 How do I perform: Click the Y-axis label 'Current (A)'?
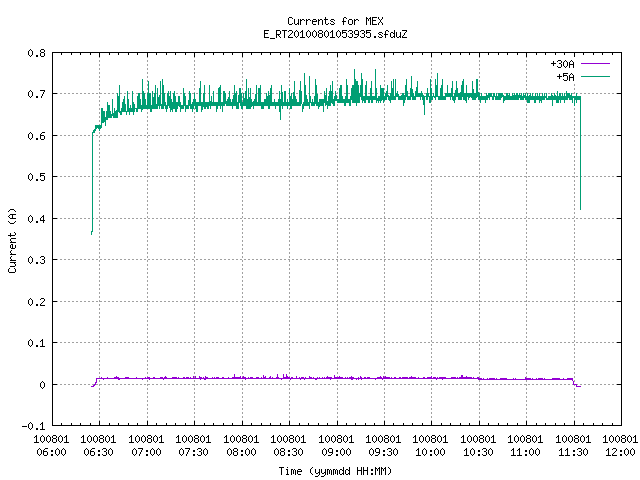(12, 241)
